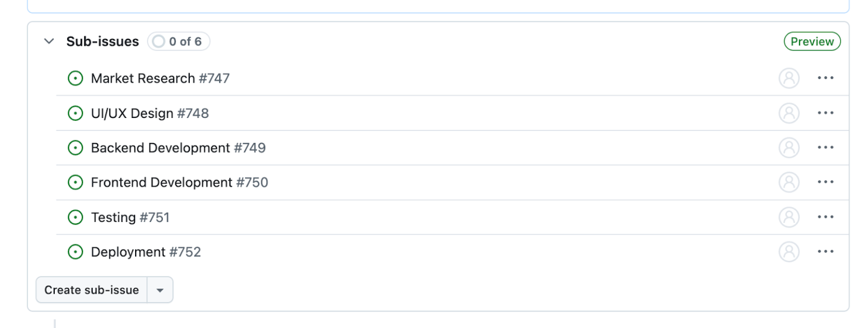Open the Frontend Development #750 issue link
868x328 pixels.
pos(179,182)
